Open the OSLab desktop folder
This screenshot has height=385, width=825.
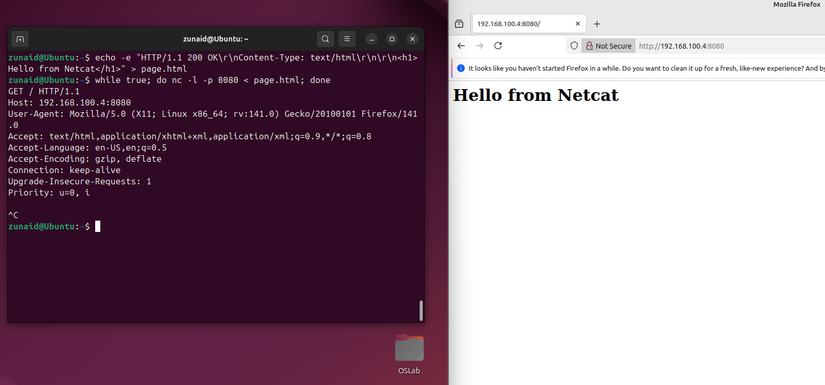(409, 355)
